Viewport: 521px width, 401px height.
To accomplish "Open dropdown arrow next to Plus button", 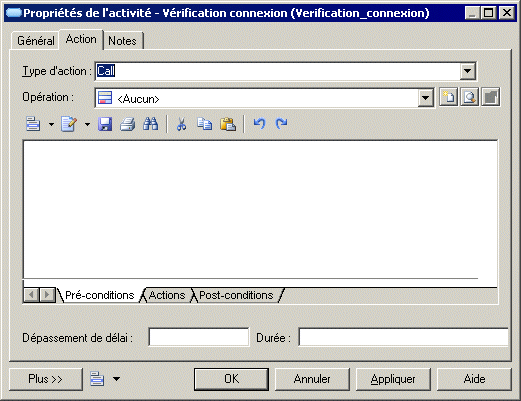I will tap(116, 379).
